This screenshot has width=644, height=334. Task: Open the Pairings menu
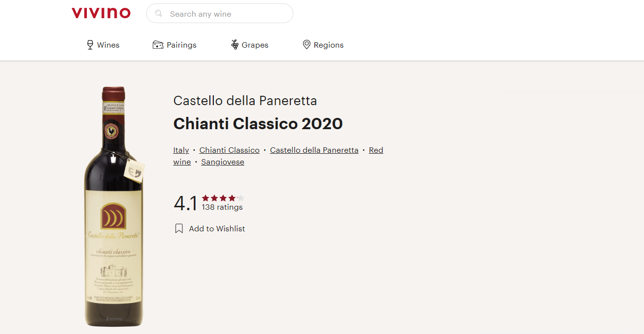point(175,45)
